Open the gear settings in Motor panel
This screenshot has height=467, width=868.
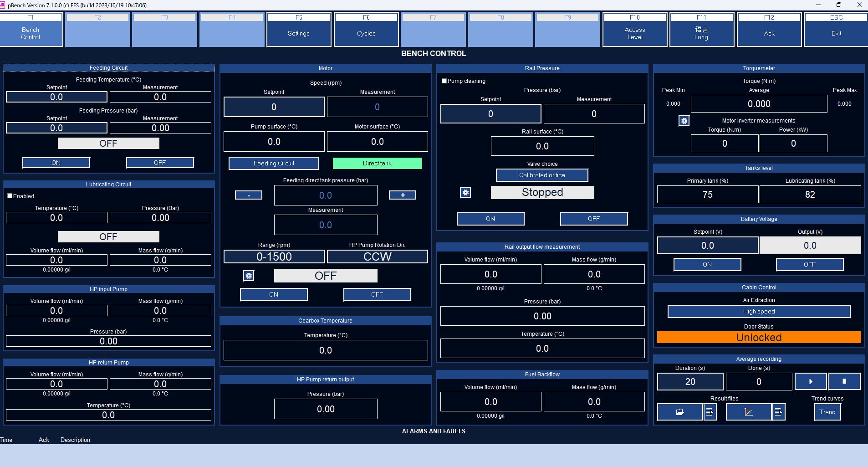[248, 276]
